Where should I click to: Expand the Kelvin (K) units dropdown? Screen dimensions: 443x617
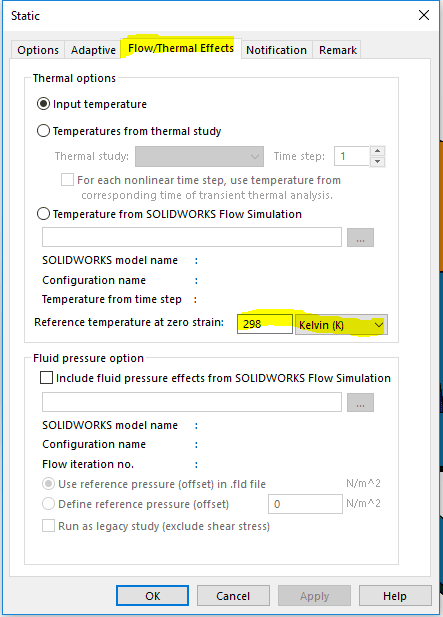pyautogui.click(x=341, y=325)
